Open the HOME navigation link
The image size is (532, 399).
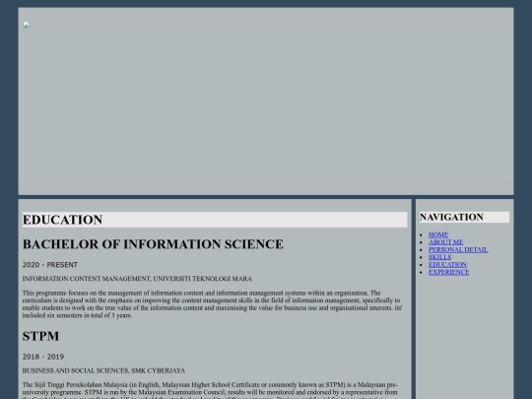438,234
